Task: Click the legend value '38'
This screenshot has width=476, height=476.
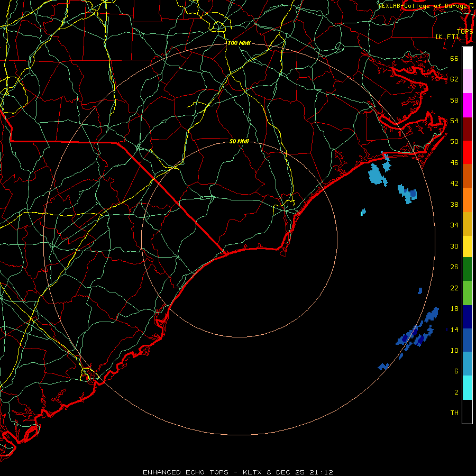Action: point(454,204)
